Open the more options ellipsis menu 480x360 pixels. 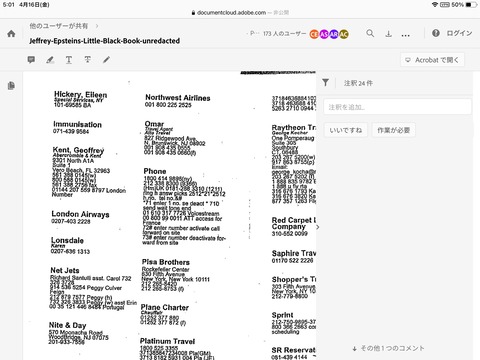(405, 35)
